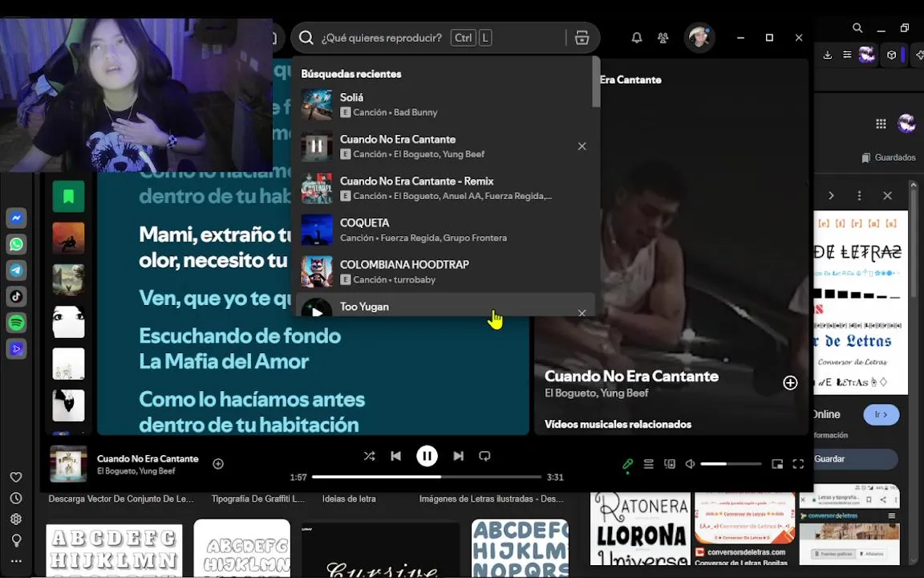Enter full screen mode

[798, 464]
